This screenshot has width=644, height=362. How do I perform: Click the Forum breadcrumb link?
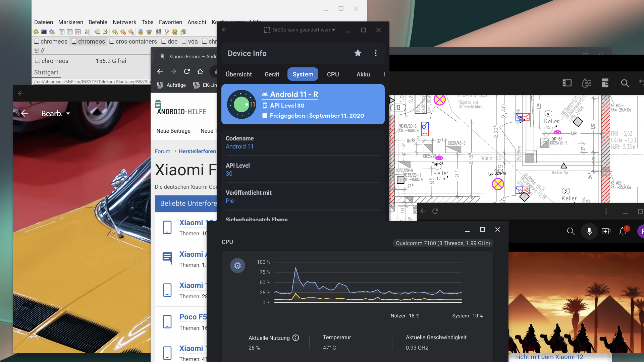[163, 152]
